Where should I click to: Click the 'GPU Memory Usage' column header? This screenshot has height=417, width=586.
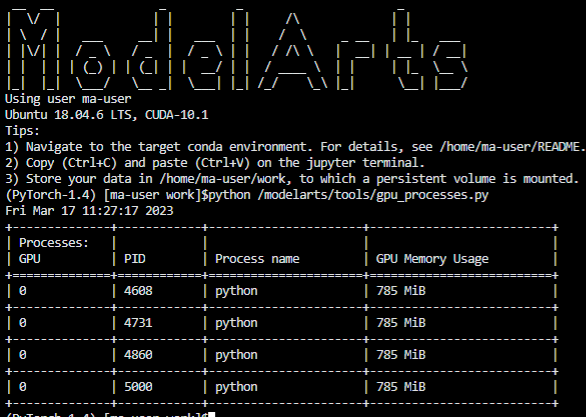point(432,259)
